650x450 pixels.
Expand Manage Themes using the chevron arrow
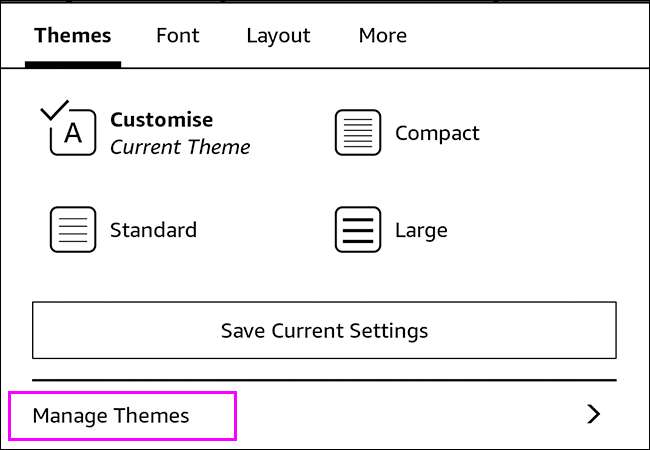point(593,414)
